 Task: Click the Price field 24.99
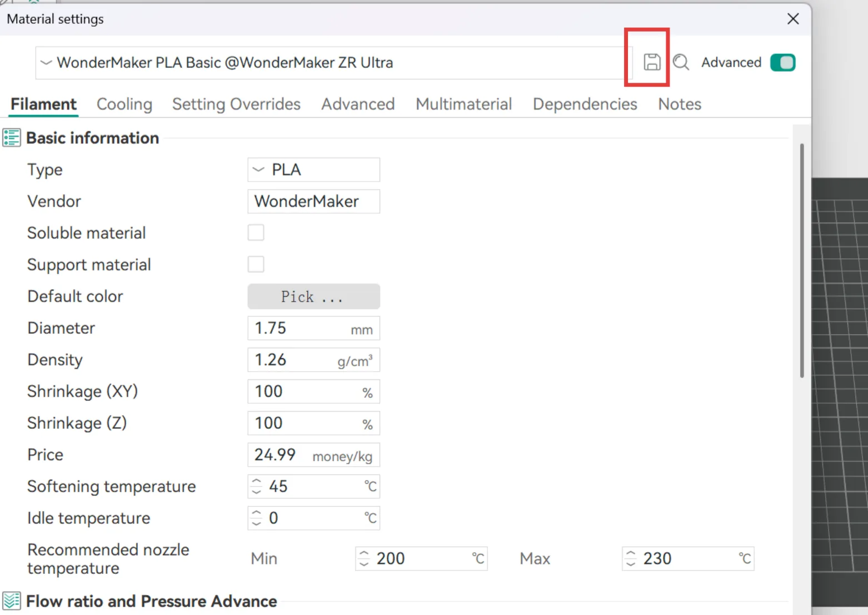coord(313,454)
